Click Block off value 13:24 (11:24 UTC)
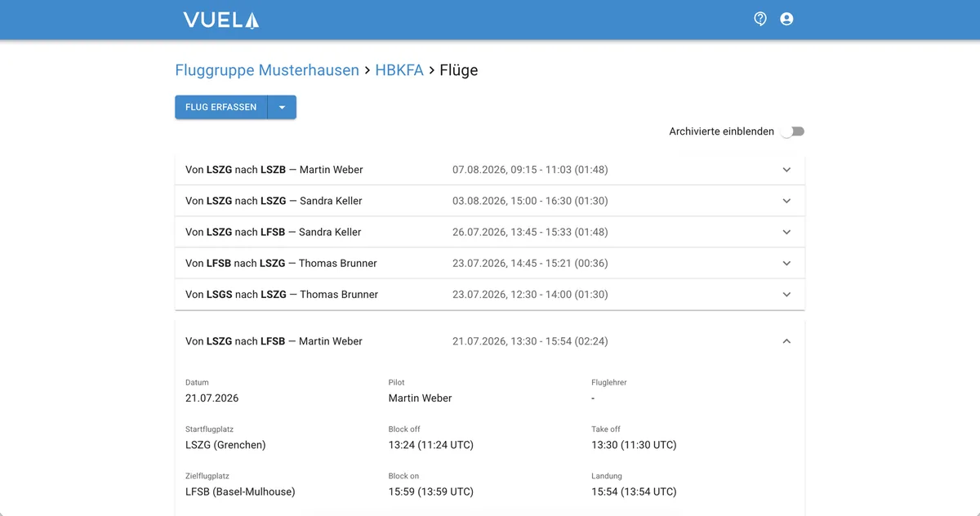This screenshot has height=516, width=980. [431, 445]
